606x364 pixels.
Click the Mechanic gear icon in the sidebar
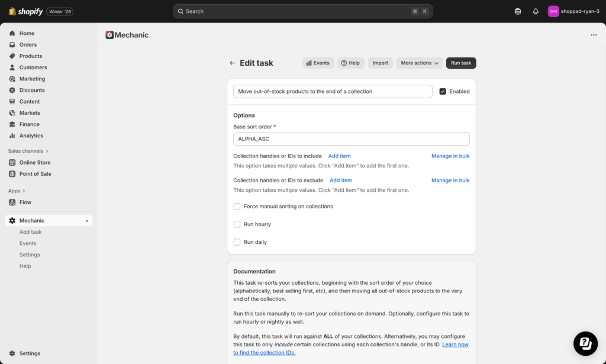[12, 221]
